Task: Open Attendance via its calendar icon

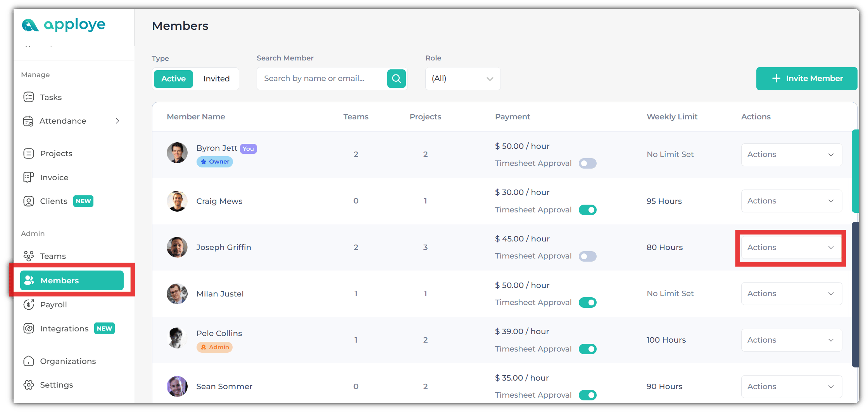Action: (x=28, y=121)
